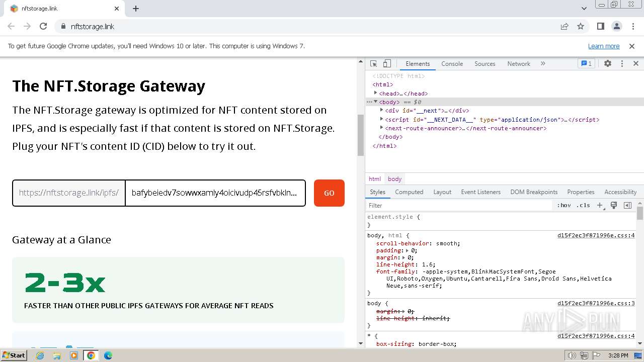Open the DevTools customize three-dot menu
This screenshot has height=362, width=644.
click(622, 64)
